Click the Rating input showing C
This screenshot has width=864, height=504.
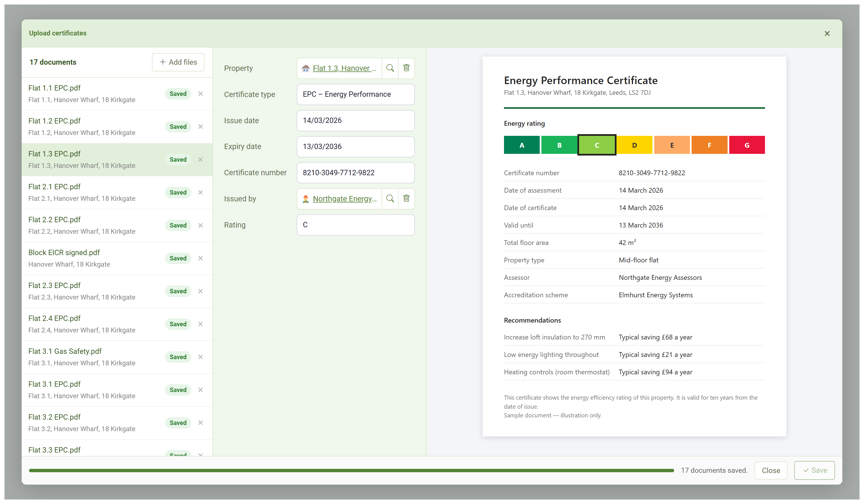tap(355, 225)
